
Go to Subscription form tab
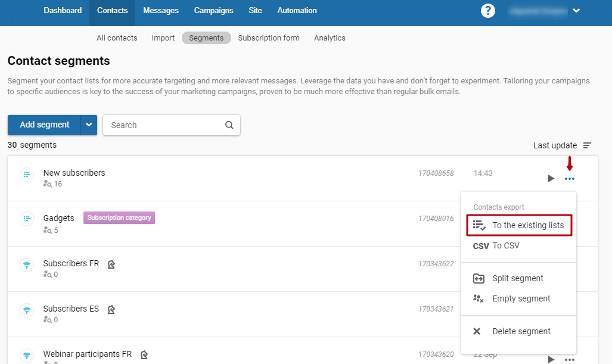pos(269,38)
